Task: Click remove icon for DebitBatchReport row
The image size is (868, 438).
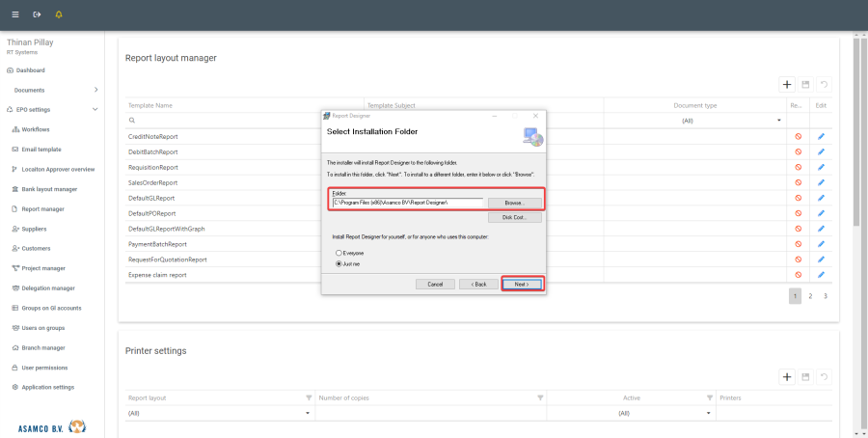Action: coord(798,152)
